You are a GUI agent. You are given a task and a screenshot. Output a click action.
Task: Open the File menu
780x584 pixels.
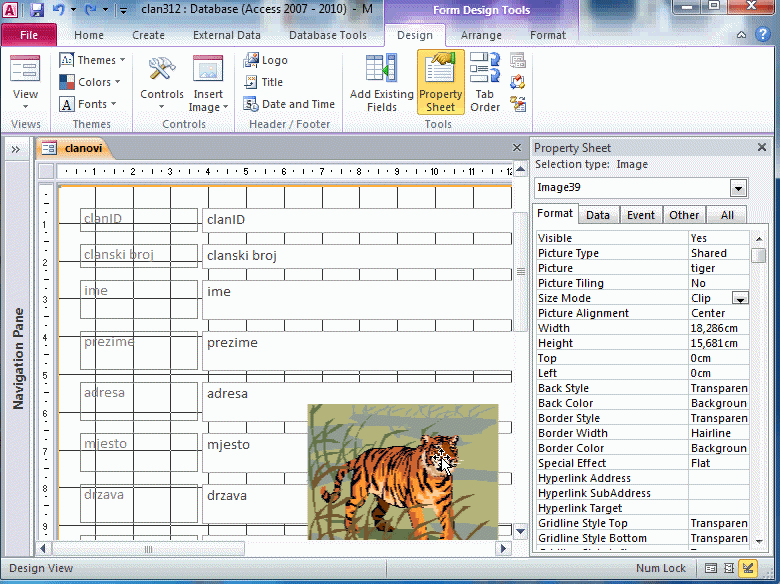[29, 35]
